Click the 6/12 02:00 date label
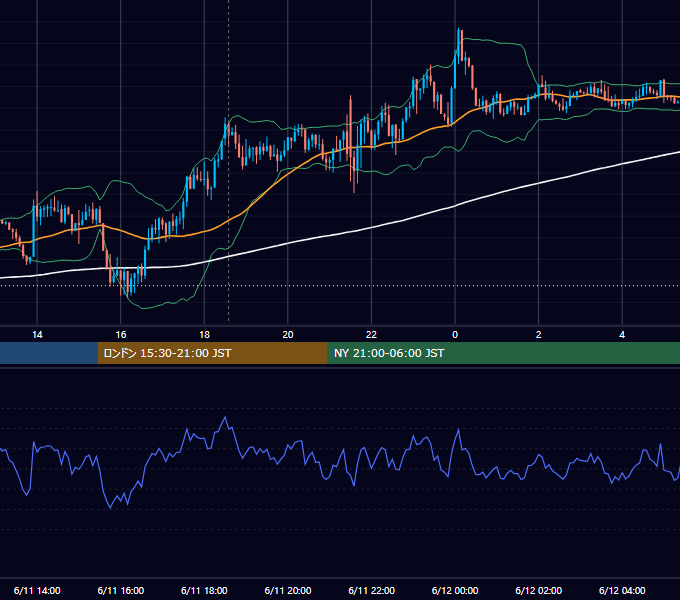This screenshot has height=600, width=680. pos(539,590)
